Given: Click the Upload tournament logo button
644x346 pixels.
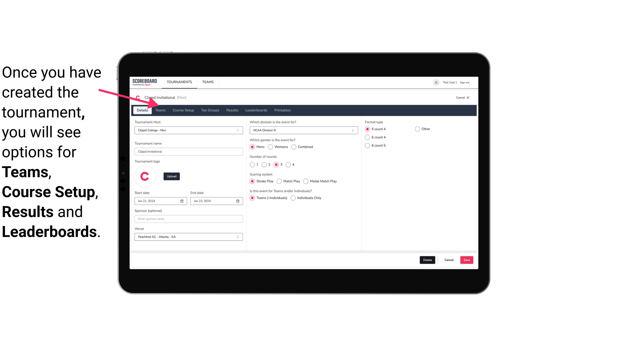Looking at the screenshot, I should [x=172, y=176].
